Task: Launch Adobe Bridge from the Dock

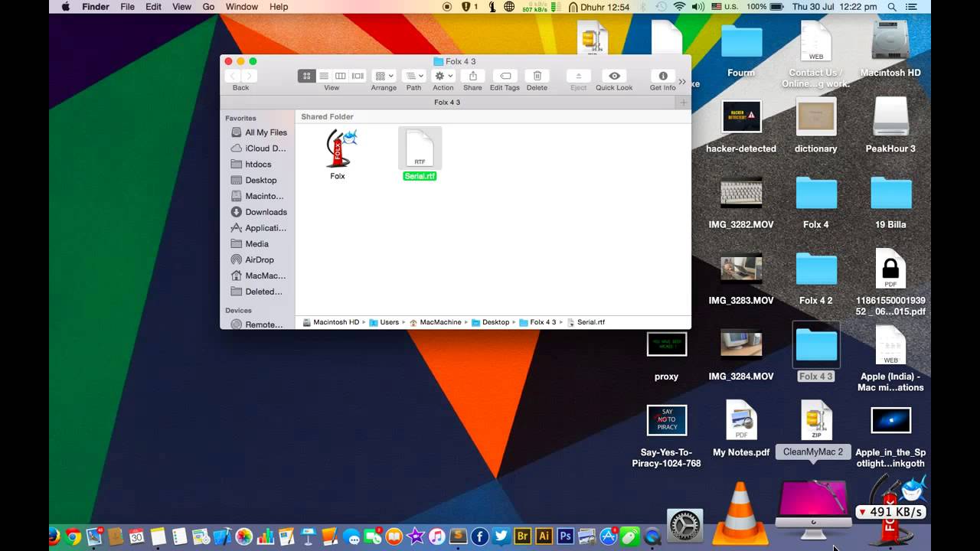Action: pyautogui.click(x=523, y=536)
